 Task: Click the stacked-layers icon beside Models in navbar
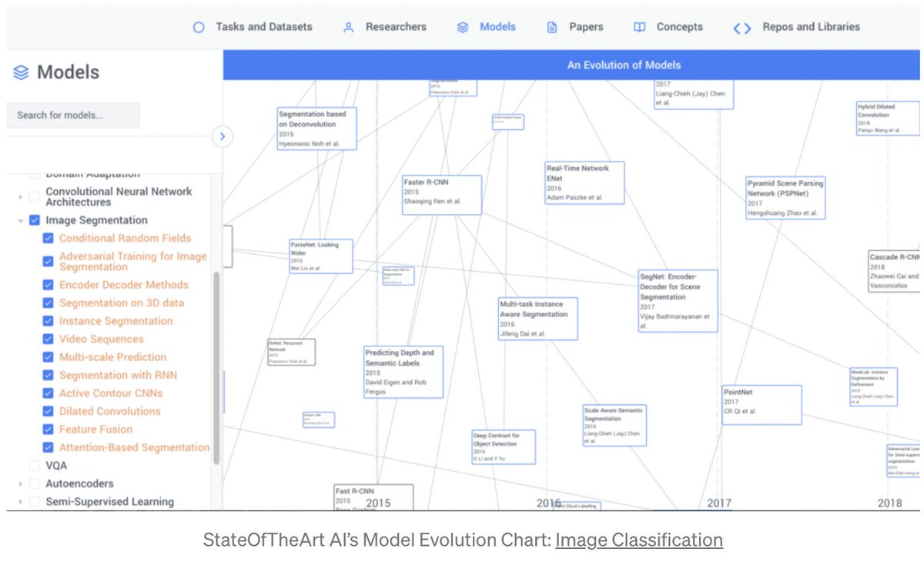462,26
